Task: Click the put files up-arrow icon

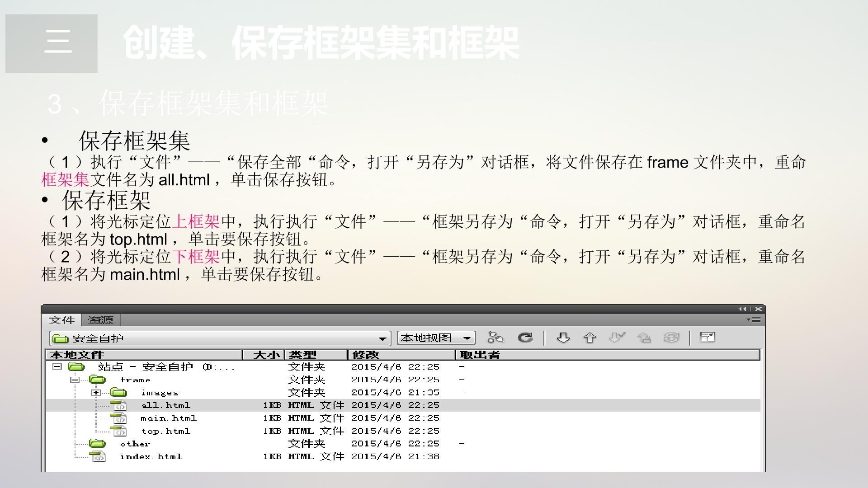Action: [590, 338]
